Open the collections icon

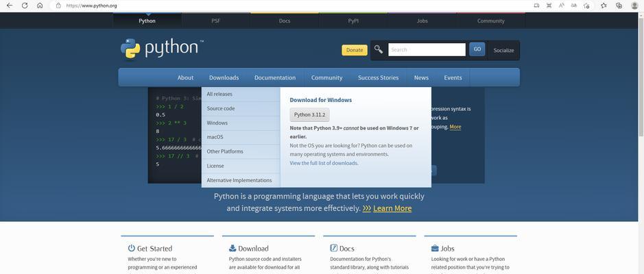(619, 5)
